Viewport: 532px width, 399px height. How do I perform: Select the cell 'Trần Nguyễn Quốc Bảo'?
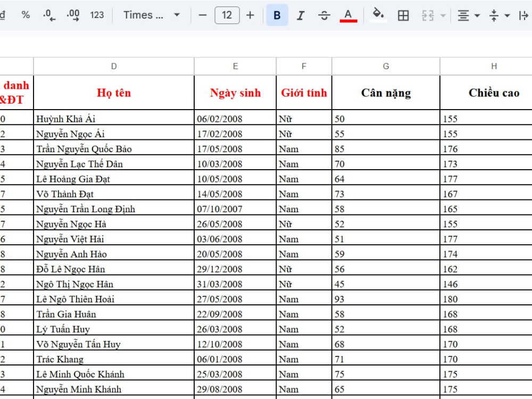click(x=114, y=147)
